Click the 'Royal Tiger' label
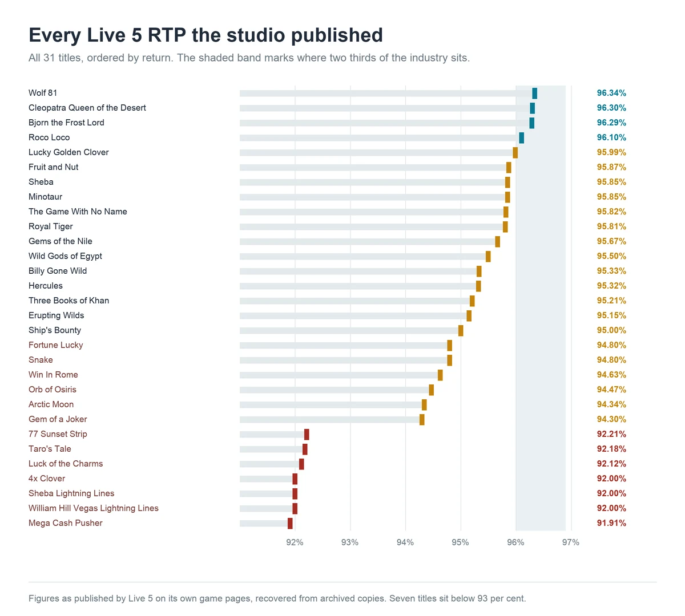 point(51,226)
